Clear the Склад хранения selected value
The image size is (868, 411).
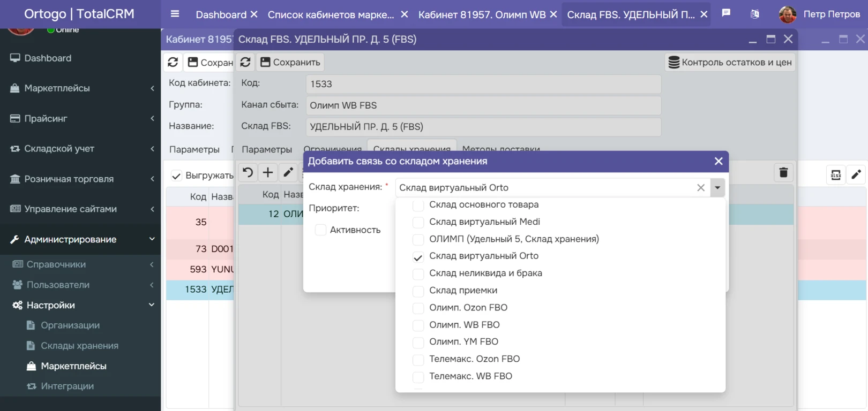click(x=700, y=188)
